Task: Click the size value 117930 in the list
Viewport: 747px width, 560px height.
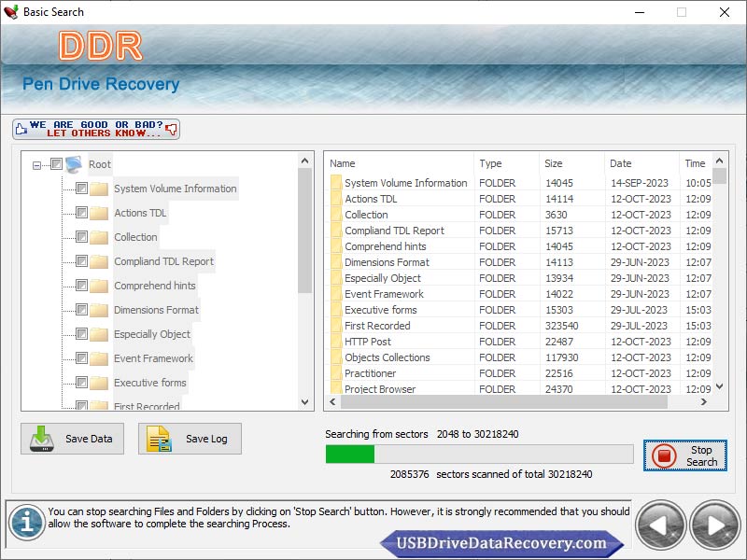Action: point(562,357)
